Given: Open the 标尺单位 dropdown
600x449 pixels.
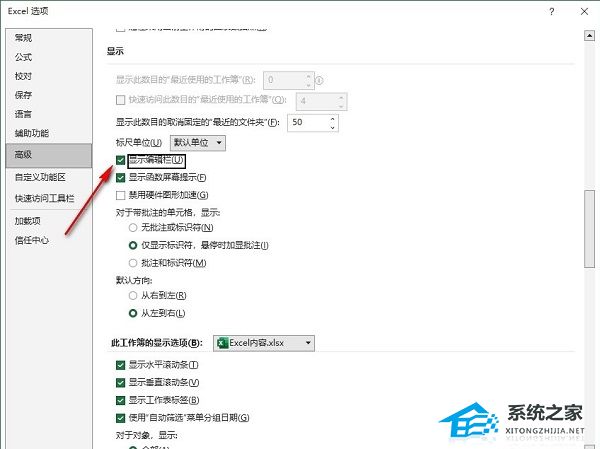Looking at the screenshot, I should coord(198,143).
